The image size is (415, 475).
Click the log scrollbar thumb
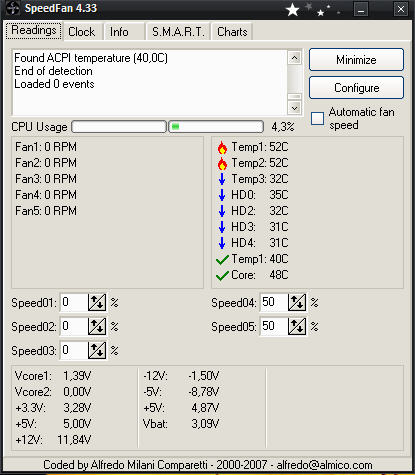(x=294, y=97)
